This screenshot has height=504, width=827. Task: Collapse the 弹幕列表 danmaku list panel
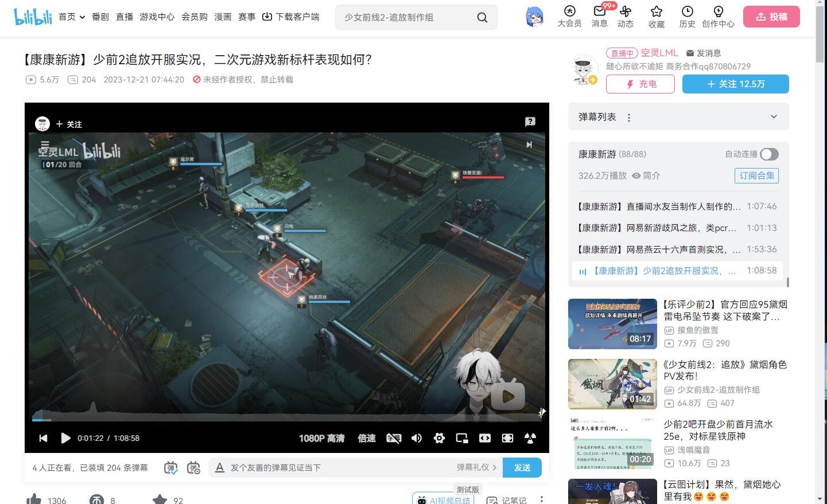pos(774,116)
